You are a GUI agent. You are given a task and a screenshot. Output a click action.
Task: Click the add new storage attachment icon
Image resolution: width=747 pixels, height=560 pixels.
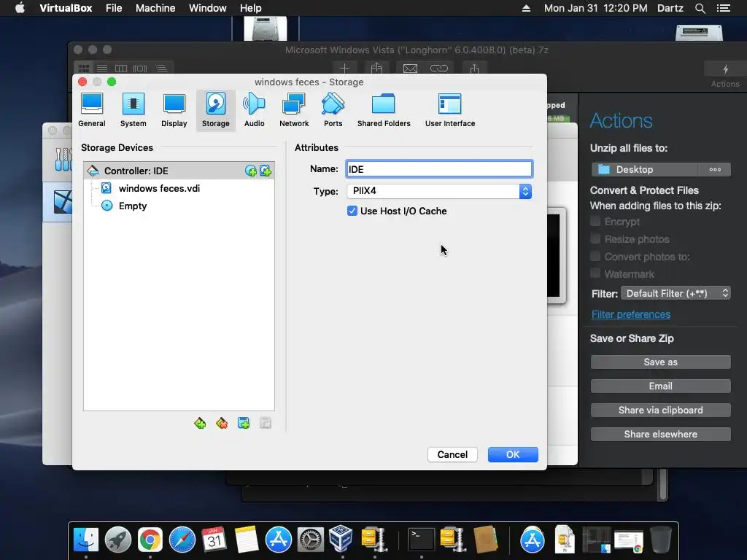point(244,423)
